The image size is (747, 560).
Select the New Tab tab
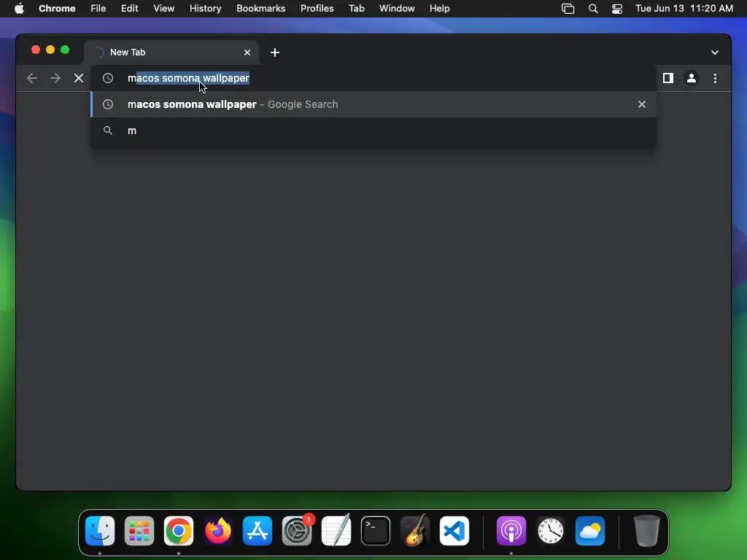(171, 52)
